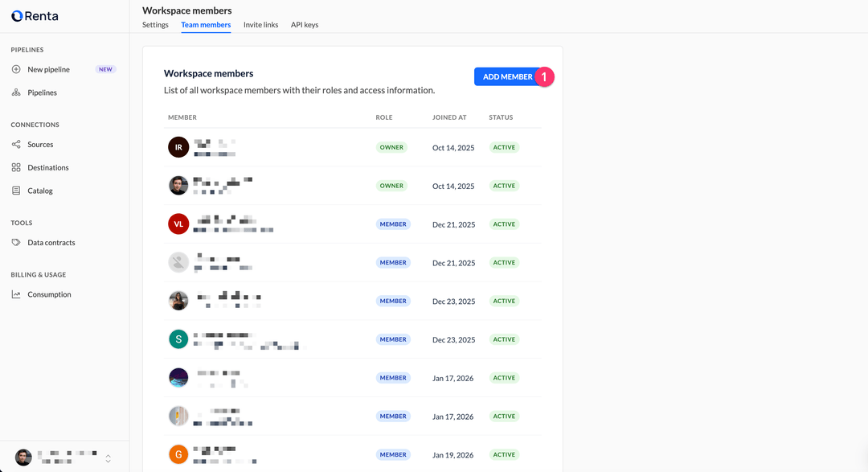Open Data contracts tag icon
Screen dimensions: 868x472
[16, 243]
